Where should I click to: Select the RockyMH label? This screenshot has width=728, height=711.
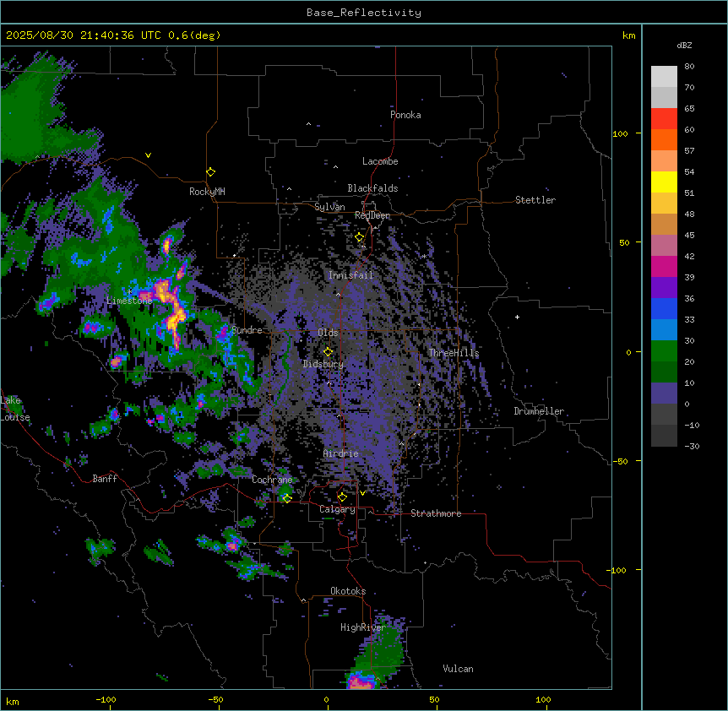point(207,192)
